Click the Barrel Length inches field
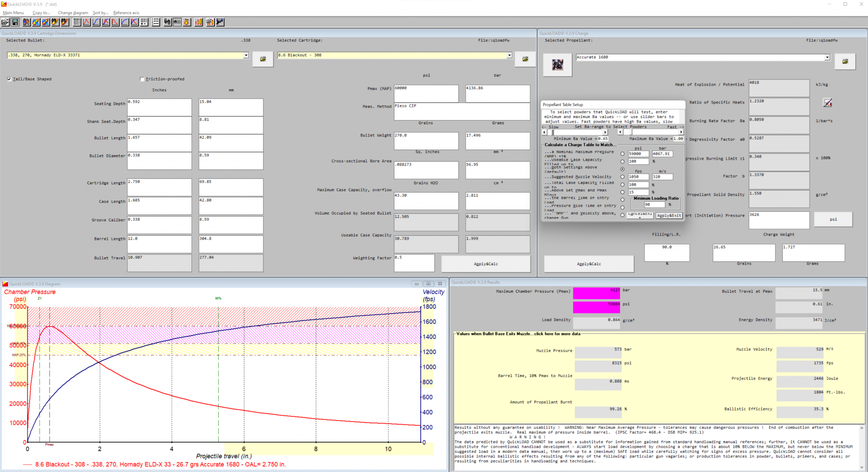The image size is (868, 472). coord(159,244)
